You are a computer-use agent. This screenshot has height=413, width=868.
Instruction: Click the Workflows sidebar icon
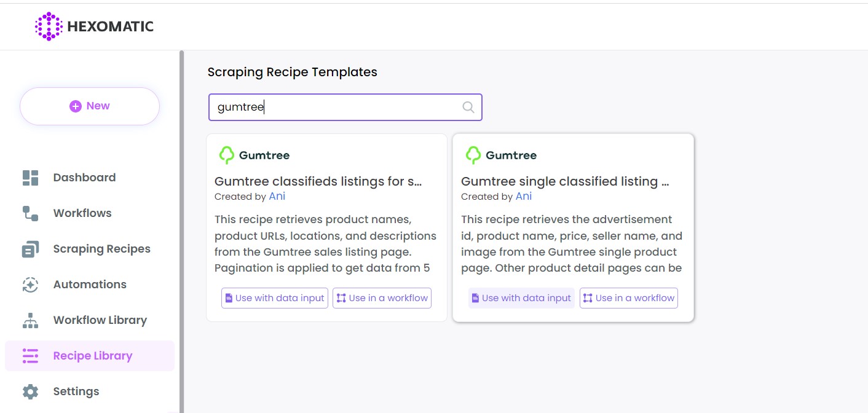tap(30, 213)
